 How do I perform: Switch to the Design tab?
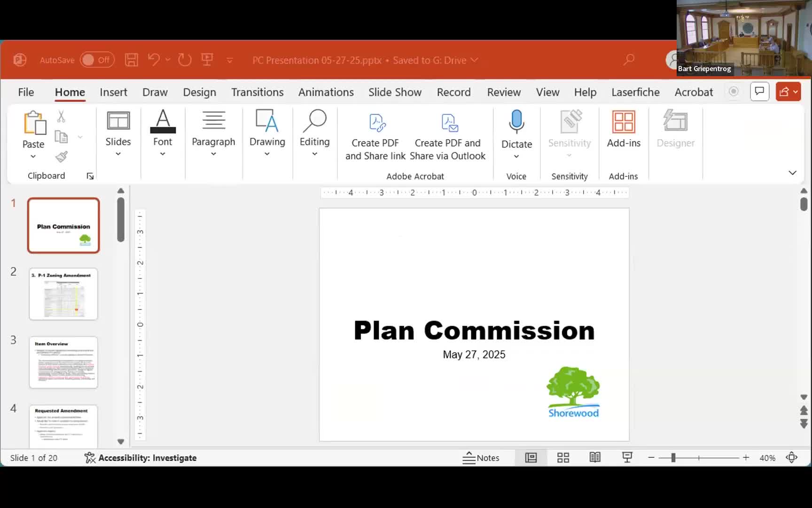pyautogui.click(x=200, y=92)
